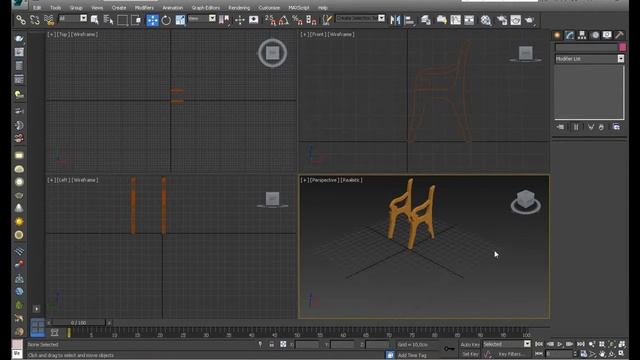
Task: Click the Mirror tool
Action: pyautogui.click(x=395, y=20)
